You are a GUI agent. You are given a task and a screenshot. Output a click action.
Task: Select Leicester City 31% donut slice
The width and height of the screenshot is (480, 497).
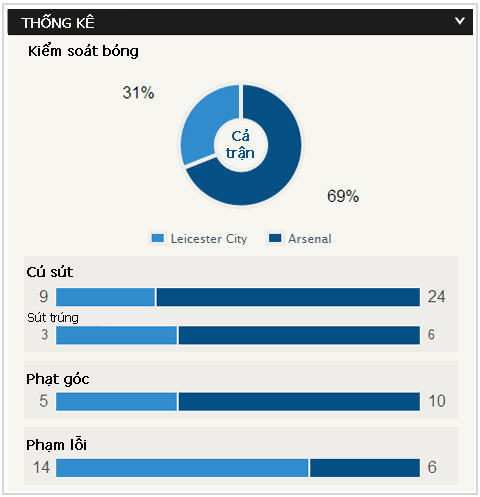204,121
